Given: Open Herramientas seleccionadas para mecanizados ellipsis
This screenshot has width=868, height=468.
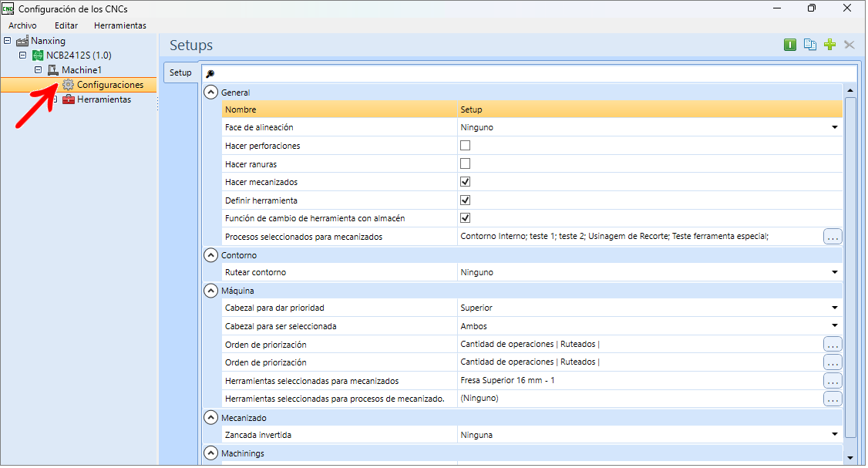Looking at the screenshot, I should (x=833, y=381).
